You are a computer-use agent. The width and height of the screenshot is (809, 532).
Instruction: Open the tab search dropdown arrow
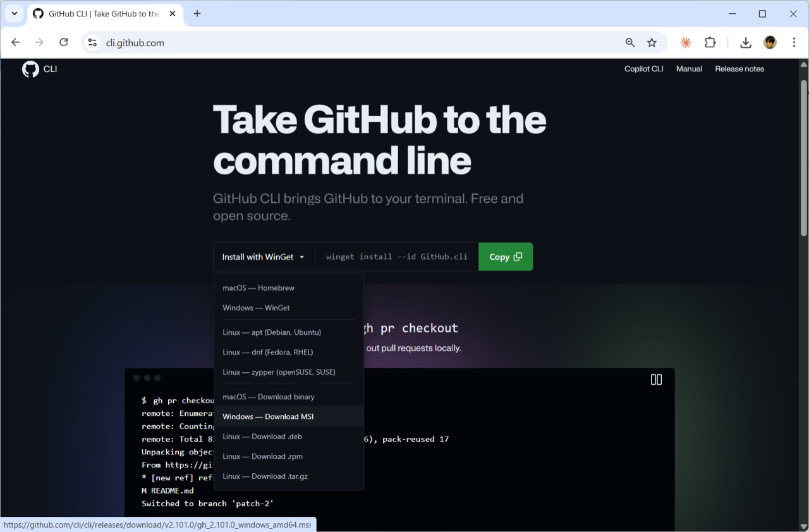14,13
